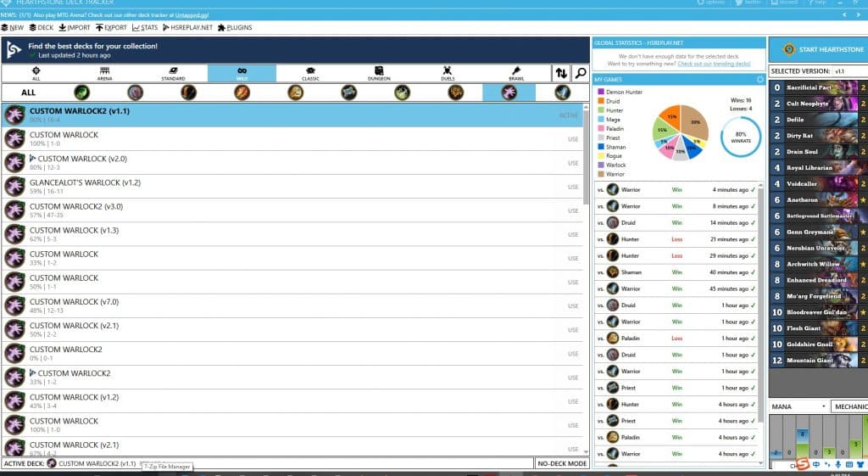Toggle No-Deck Mode
The image size is (868, 476).
[561, 463]
